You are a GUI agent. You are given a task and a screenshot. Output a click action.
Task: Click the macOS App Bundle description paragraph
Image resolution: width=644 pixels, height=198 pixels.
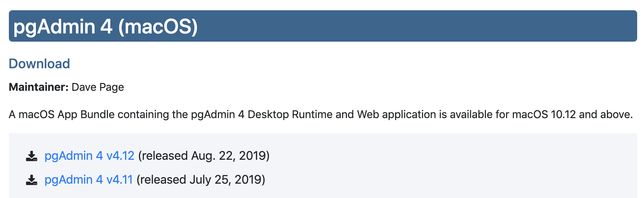coord(321,114)
